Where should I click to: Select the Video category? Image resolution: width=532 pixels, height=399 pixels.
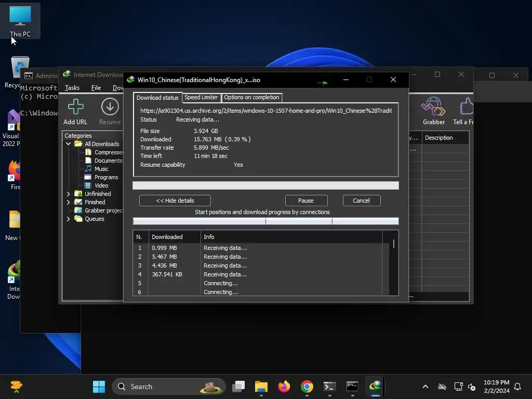[97, 185]
